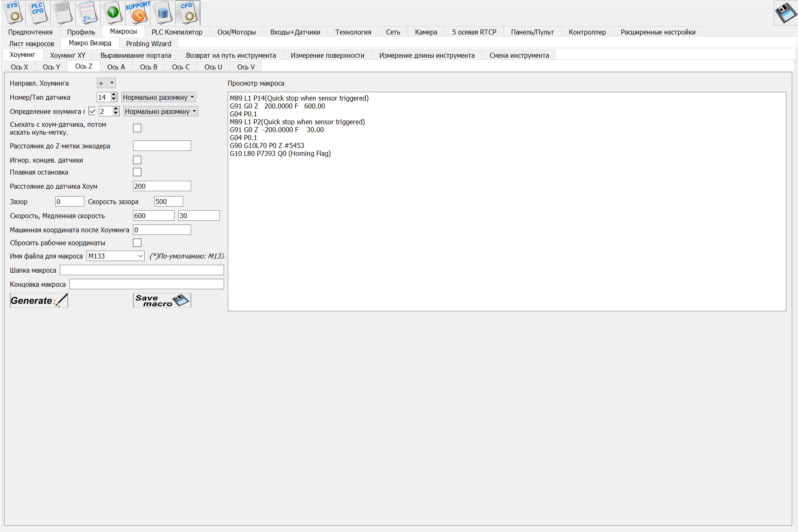Check 'Сбросить рабочие координаты' checkbox

(x=137, y=243)
